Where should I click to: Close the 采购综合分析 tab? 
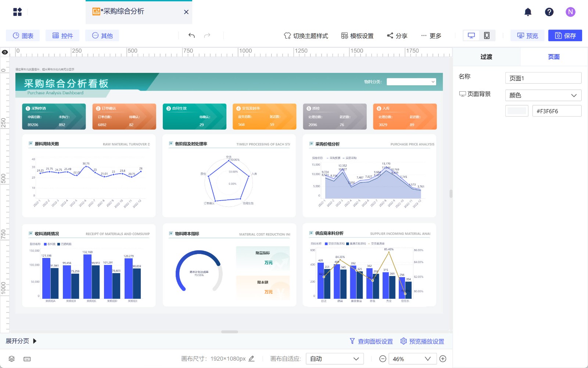point(186,12)
